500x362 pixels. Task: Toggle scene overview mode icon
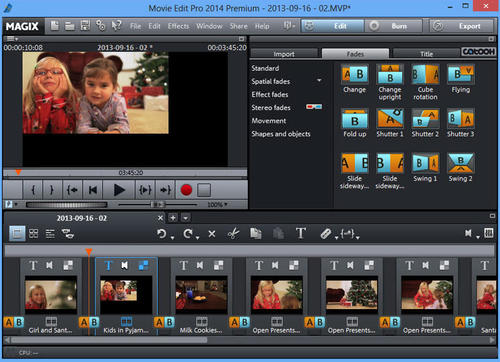coord(34,233)
